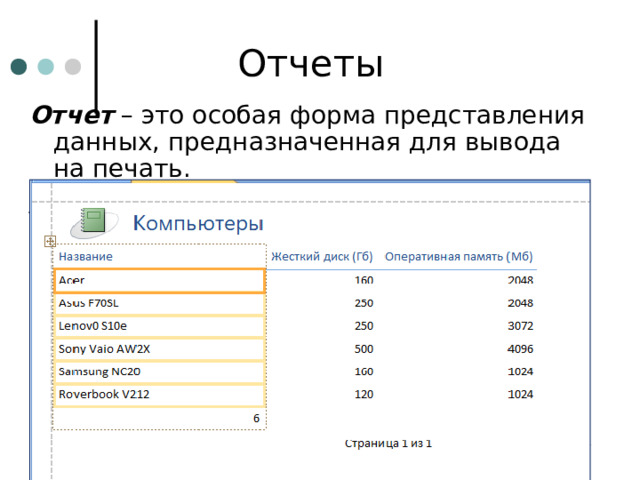Click the green notebook report icon
The height and width of the screenshot is (480, 640).
click(x=94, y=221)
